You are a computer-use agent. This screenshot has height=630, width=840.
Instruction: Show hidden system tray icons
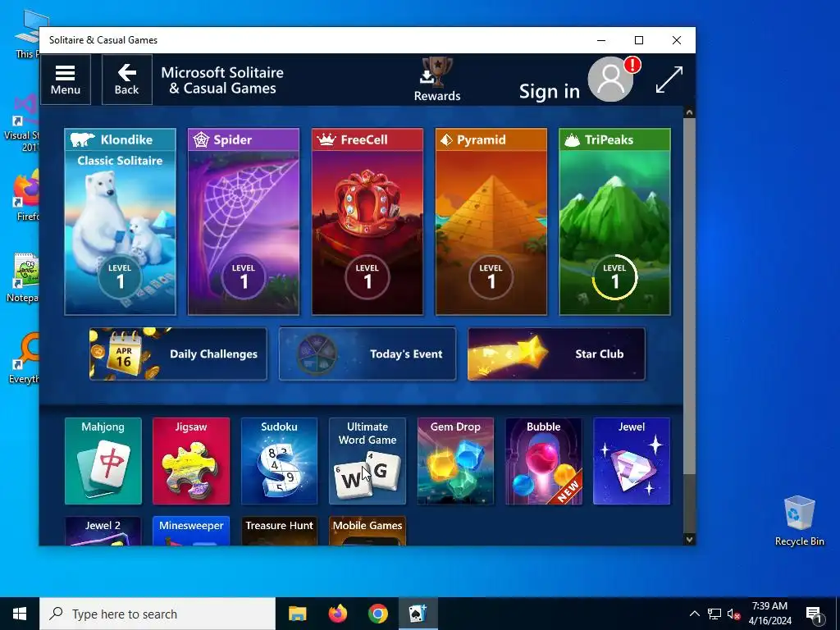[x=694, y=614]
